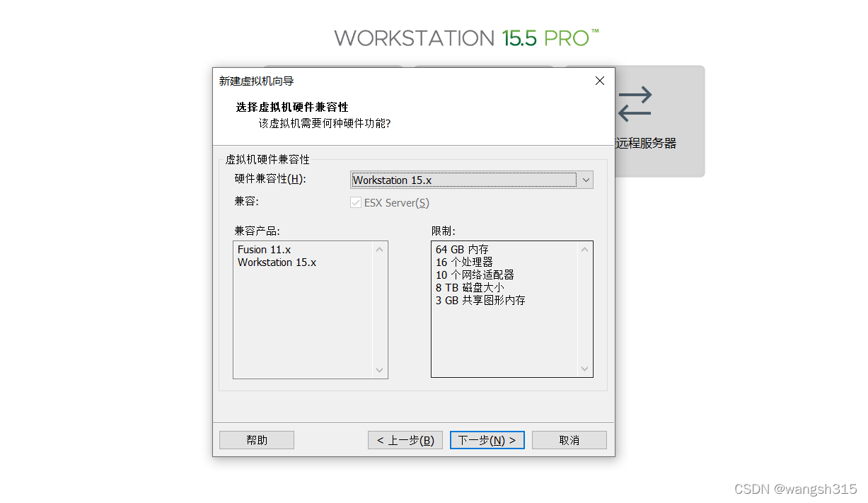Image resolution: width=868 pixels, height=503 pixels.
Task: Toggle the ESX Server checkbox
Action: point(356,203)
